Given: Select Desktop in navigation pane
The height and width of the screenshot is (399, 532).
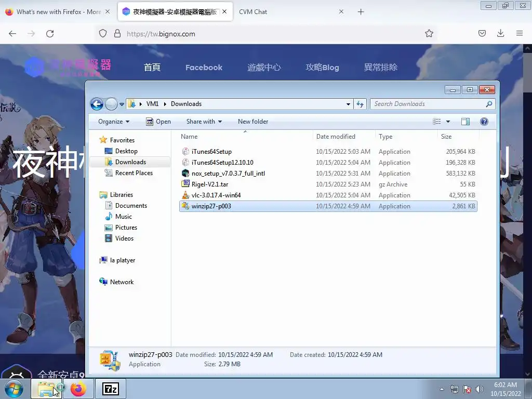Looking at the screenshot, I should coord(126,151).
